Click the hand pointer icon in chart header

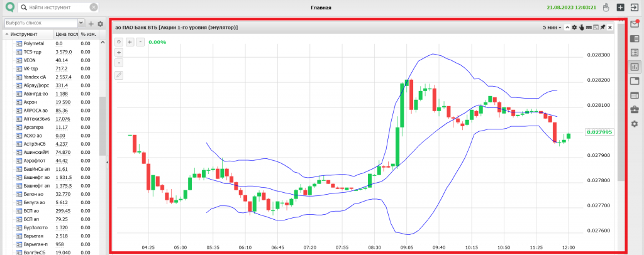pos(581,28)
